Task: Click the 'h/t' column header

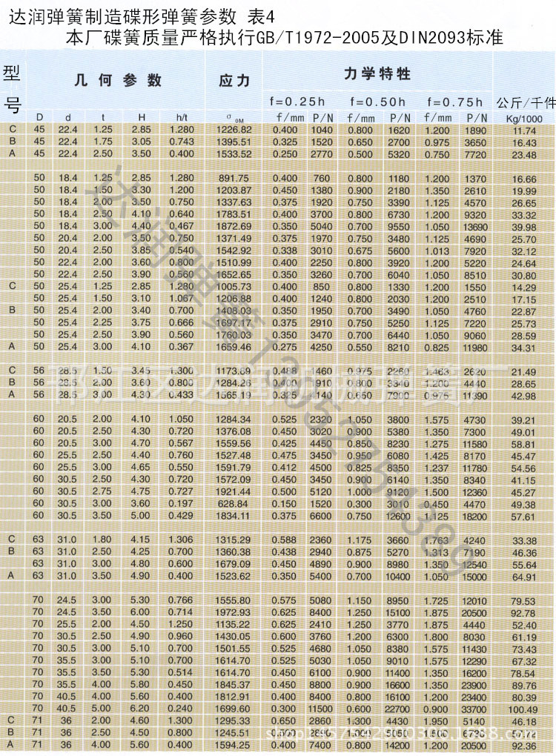Action: (182, 118)
